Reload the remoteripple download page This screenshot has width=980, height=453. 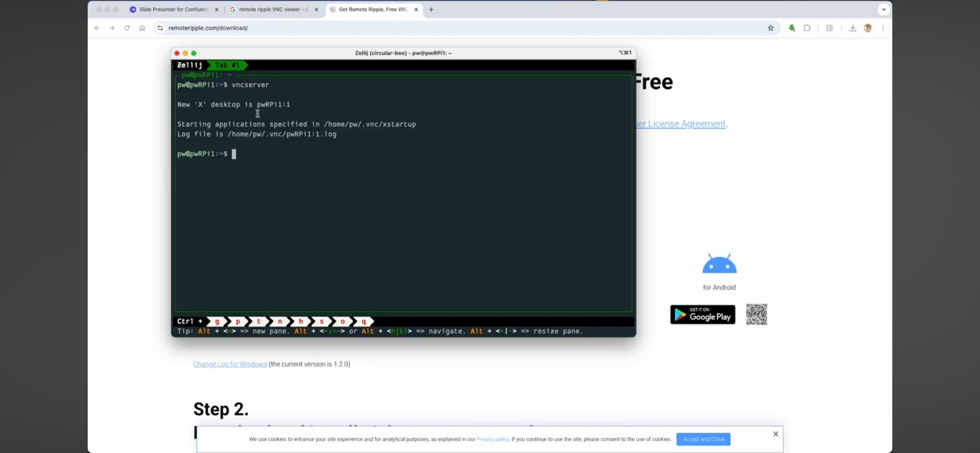click(127, 28)
